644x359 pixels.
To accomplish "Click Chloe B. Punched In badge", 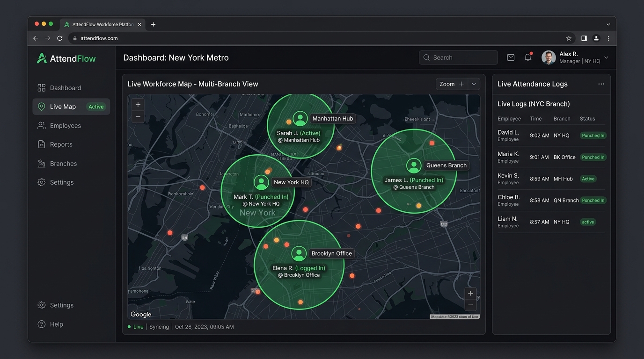I will tap(593, 201).
